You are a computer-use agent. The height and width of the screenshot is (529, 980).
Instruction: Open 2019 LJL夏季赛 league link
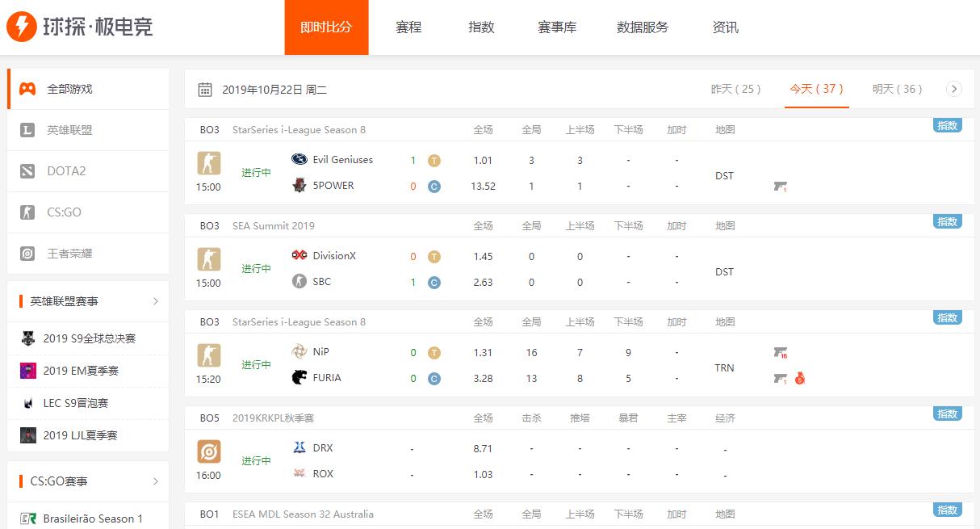pos(81,435)
